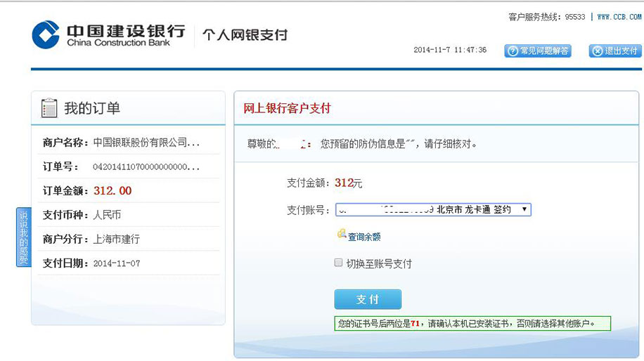Click the 支付日期 value 2014-11-07
The image size is (644, 361).
(x=117, y=263)
